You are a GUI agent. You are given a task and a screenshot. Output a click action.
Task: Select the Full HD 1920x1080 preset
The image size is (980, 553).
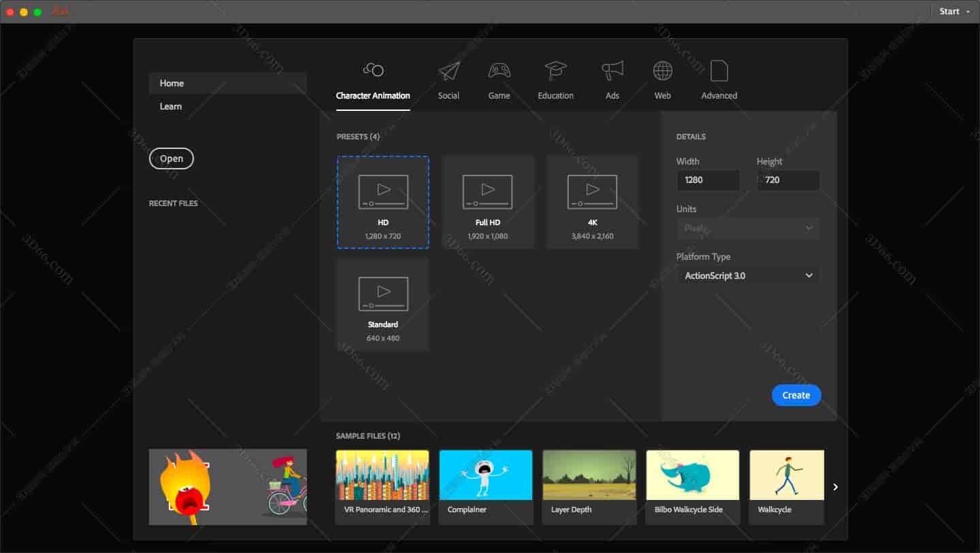pos(488,201)
